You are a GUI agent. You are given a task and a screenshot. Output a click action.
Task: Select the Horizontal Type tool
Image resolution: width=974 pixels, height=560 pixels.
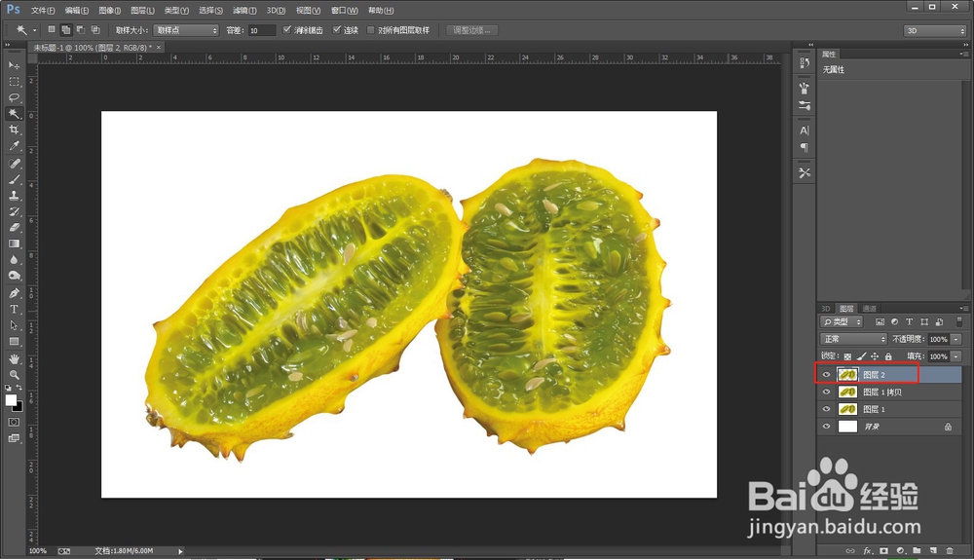[15, 309]
